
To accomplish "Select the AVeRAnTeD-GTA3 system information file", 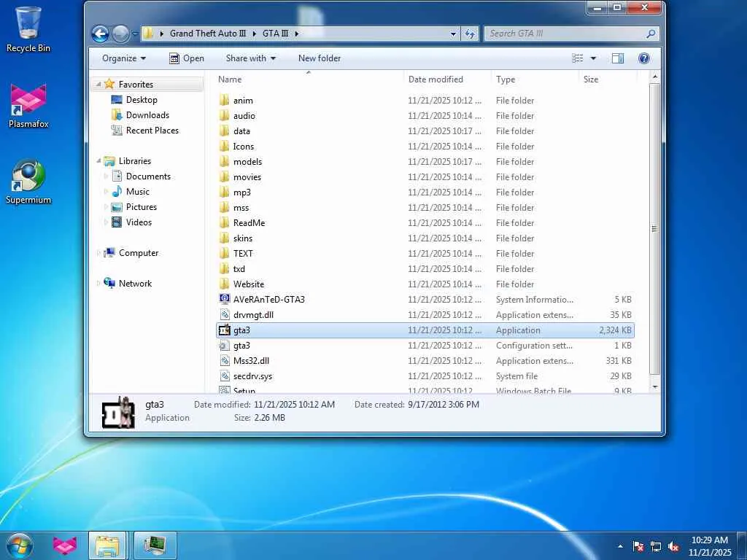I will tap(425, 300).
